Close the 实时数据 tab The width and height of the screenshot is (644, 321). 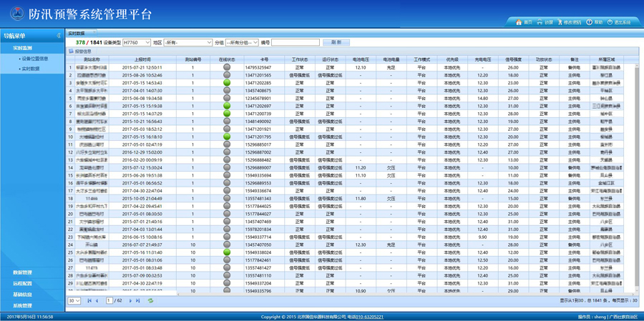point(94,32)
